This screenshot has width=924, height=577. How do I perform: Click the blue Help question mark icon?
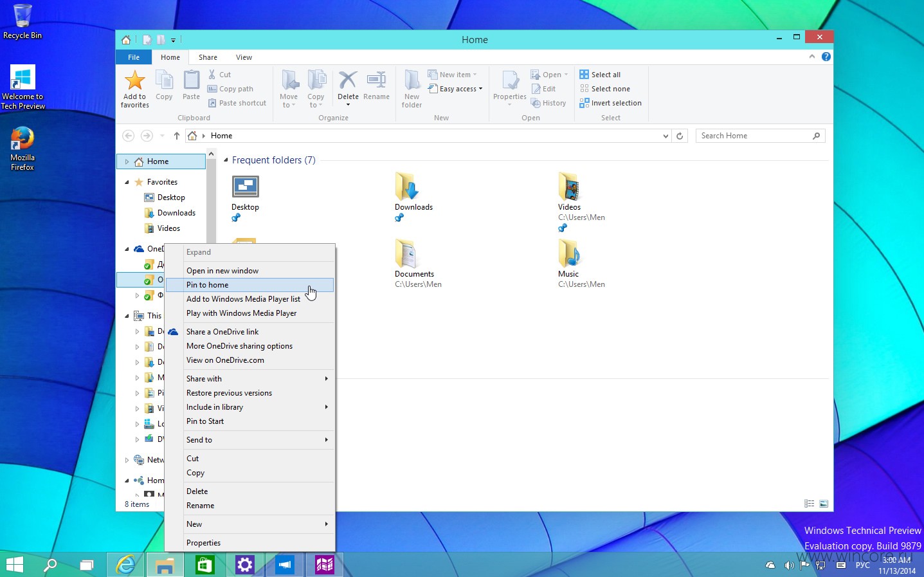pyautogui.click(x=826, y=57)
